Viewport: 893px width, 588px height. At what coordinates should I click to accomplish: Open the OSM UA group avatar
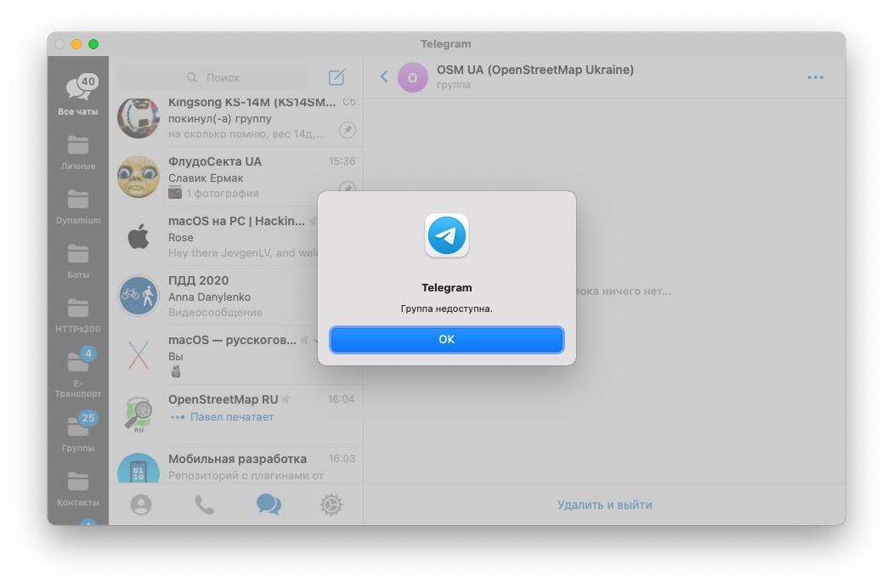[x=412, y=77]
